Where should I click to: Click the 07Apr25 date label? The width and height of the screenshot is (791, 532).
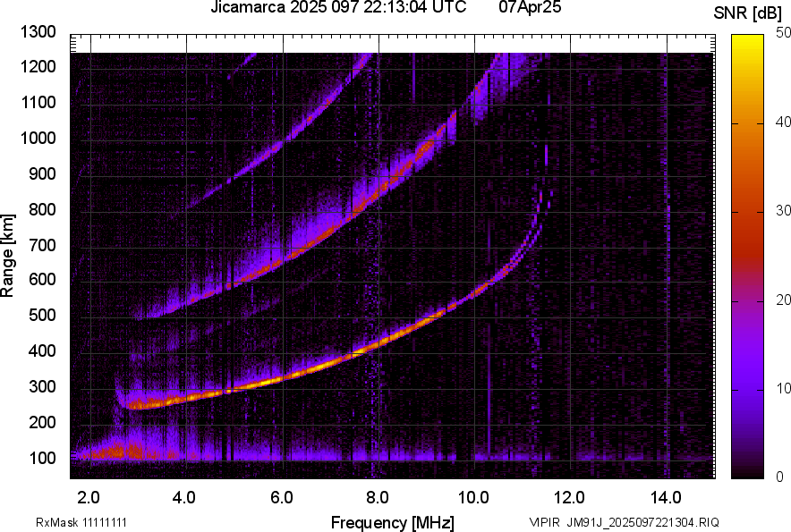(530, 7)
